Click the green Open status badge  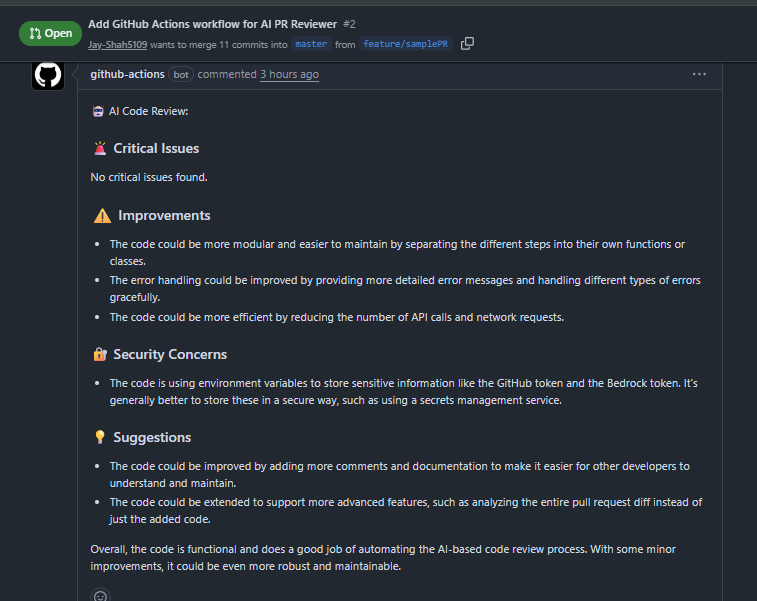[50, 33]
